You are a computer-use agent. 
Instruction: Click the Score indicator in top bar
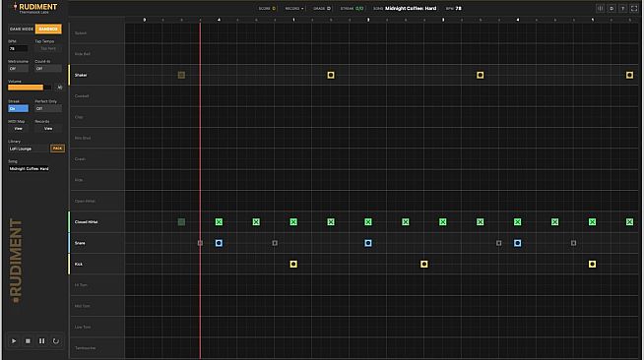pyautogui.click(x=267, y=8)
